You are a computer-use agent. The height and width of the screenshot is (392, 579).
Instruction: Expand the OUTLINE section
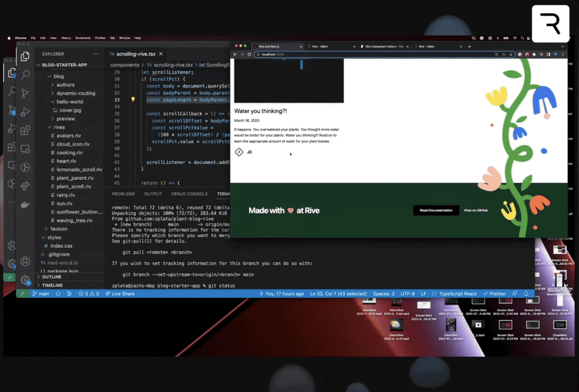coord(51,277)
